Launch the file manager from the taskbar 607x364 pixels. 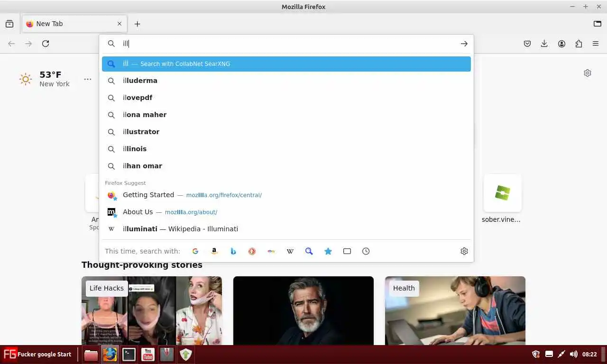click(x=91, y=355)
